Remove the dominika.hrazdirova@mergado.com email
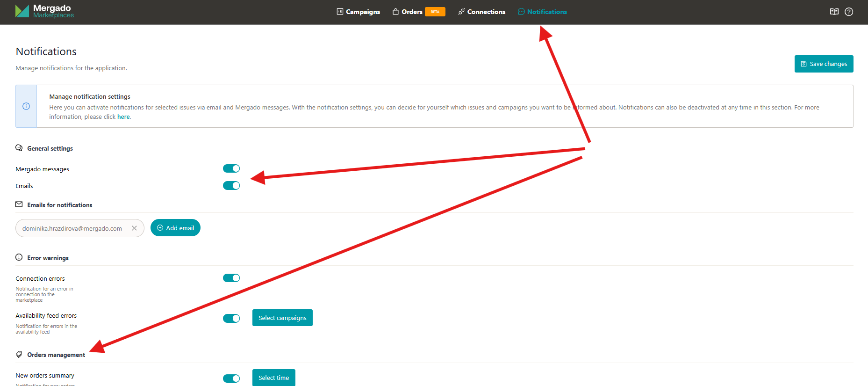This screenshot has width=868, height=386. tap(134, 228)
